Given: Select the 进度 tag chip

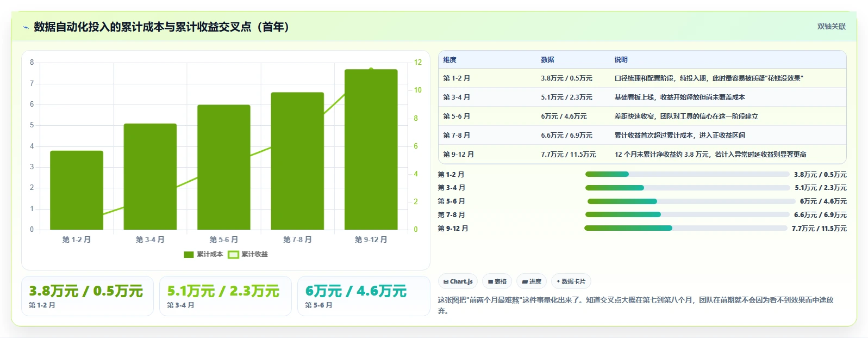Looking at the screenshot, I should [x=532, y=281].
